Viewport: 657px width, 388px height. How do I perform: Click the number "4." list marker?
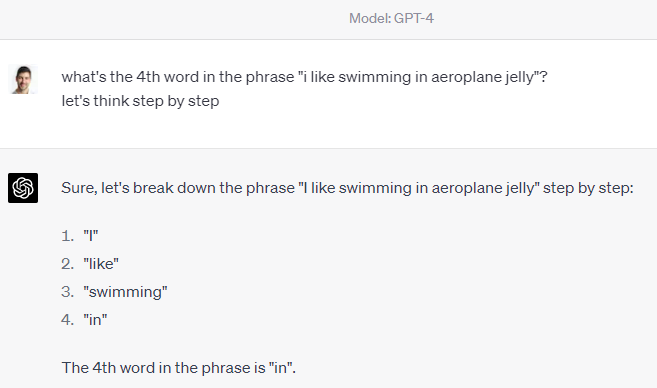(x=67, y=320)
